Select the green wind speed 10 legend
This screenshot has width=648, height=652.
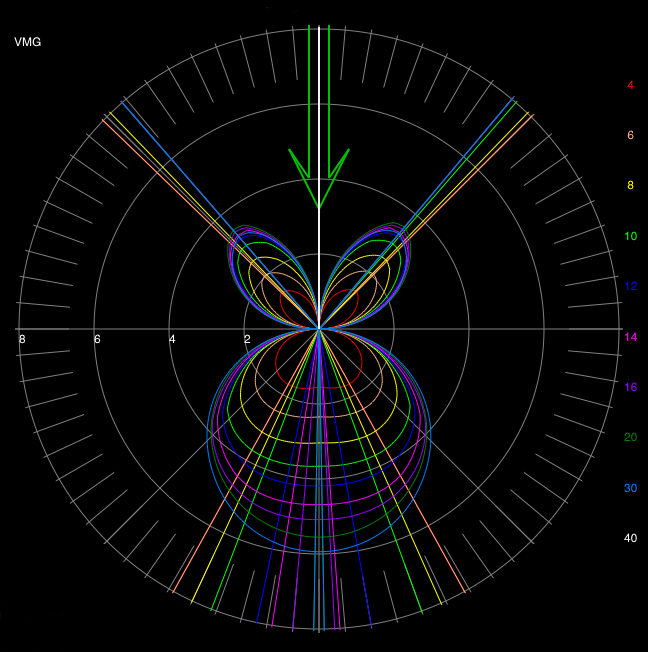tap(631, 236)
